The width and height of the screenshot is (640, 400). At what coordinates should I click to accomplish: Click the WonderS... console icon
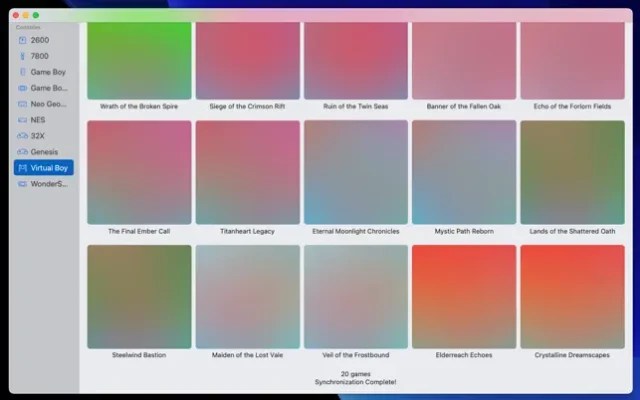tap(22, 184)
